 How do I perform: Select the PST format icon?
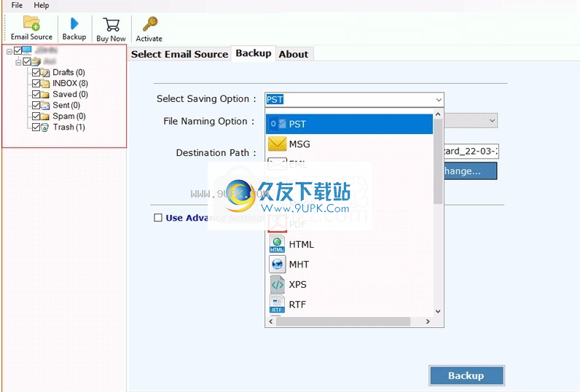pos(278,124)
